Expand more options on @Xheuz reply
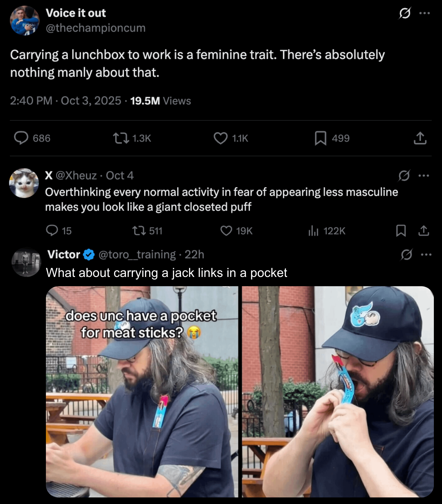 tap(424, 176)
